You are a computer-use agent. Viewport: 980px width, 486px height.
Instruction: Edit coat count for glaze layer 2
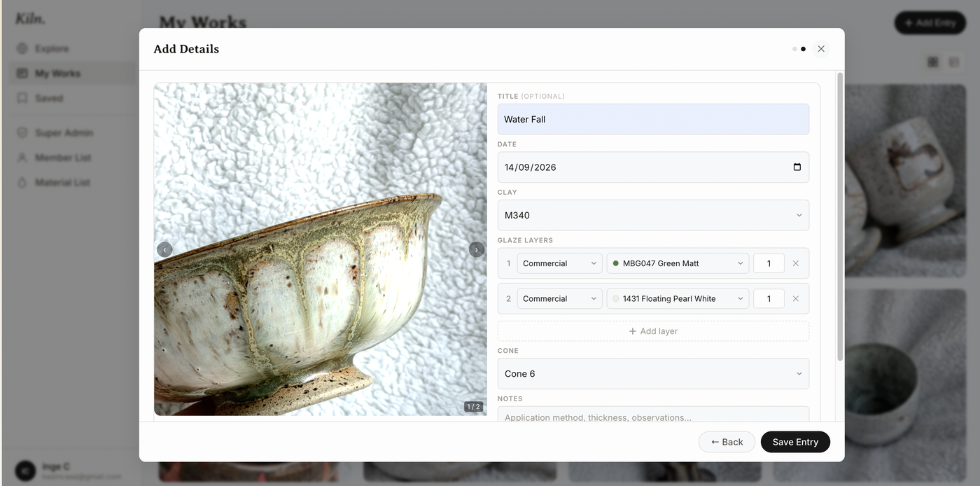(x=769, y=298)
